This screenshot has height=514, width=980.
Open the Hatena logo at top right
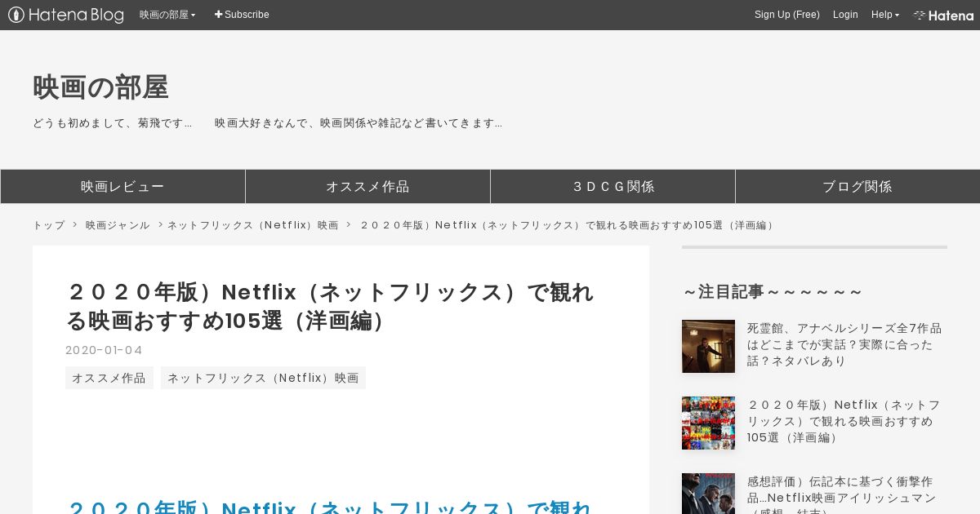pos(943,15)
